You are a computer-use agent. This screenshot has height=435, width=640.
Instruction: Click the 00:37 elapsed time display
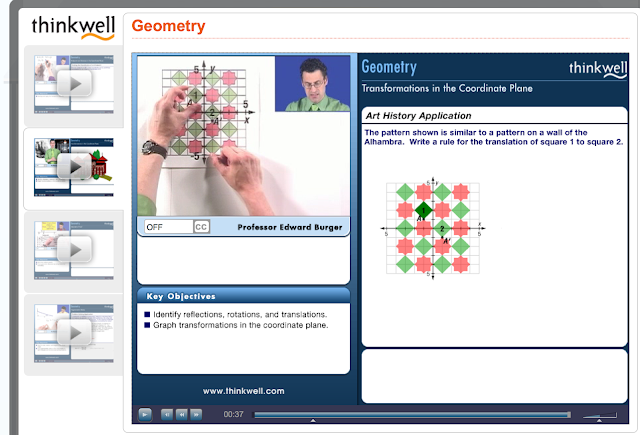(233, 415)
